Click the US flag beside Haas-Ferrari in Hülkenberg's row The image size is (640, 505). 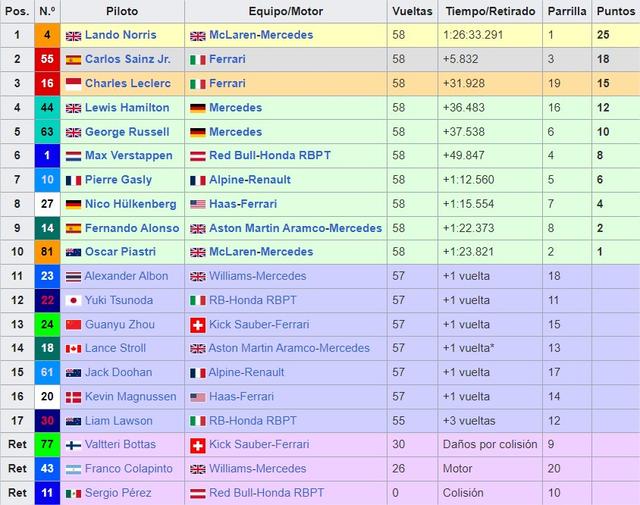198,204
